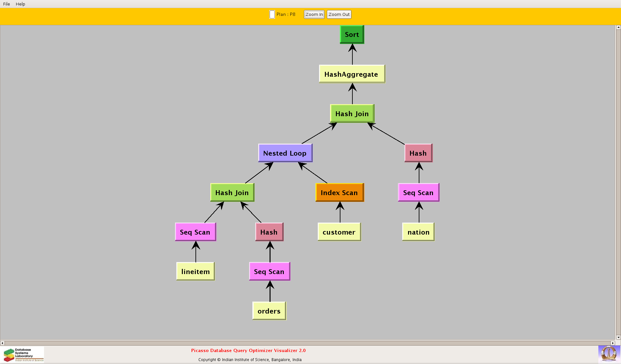The width and height of the screenshot is (621, 364).
Task: Select the nation table node
Action: (x=418, y=232)
